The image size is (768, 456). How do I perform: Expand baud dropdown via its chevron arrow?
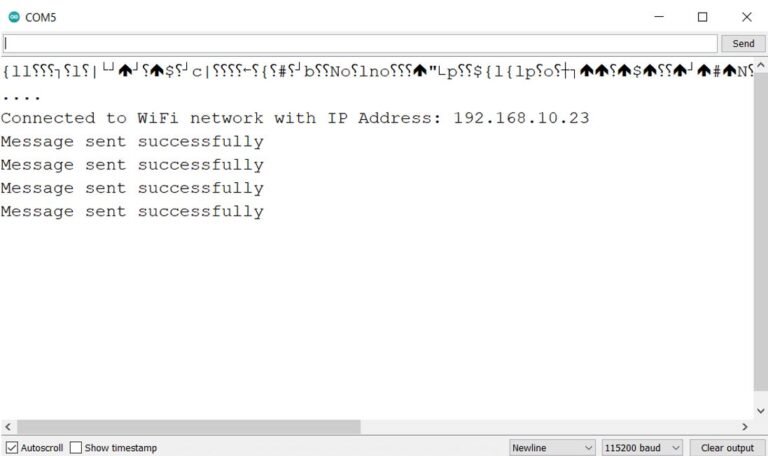tap(676, 448)
